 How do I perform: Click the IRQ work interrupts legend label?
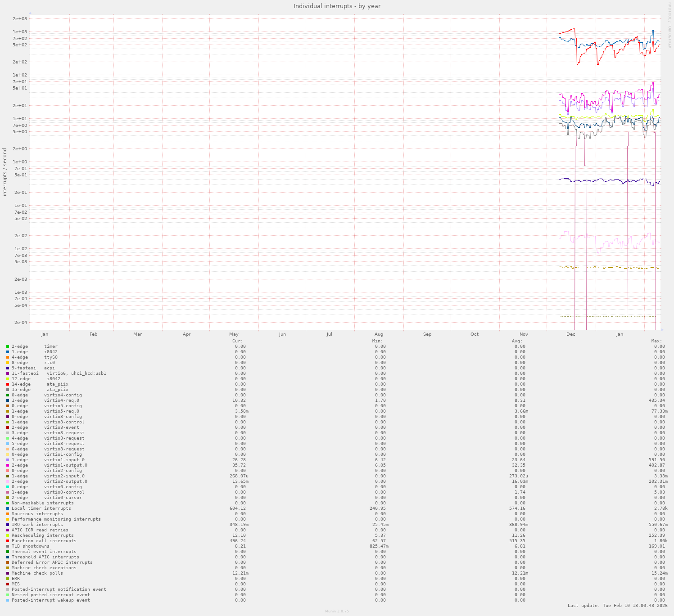(37, 525)
